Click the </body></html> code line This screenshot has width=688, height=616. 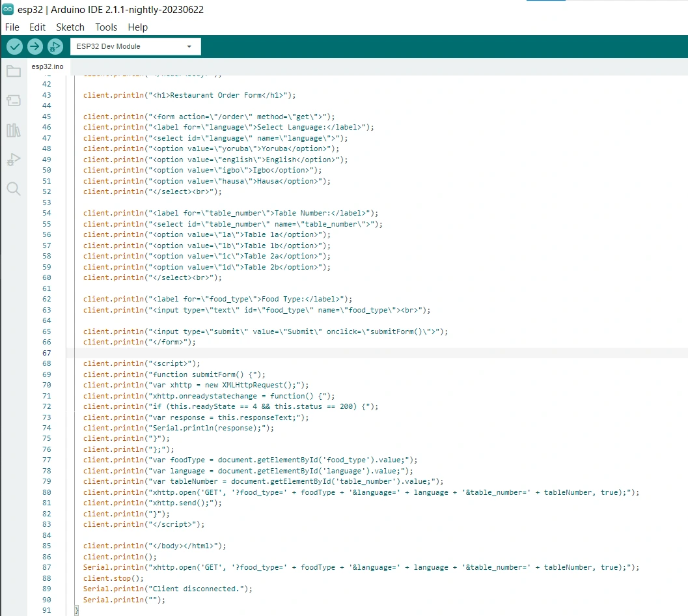tap(155, 546)
